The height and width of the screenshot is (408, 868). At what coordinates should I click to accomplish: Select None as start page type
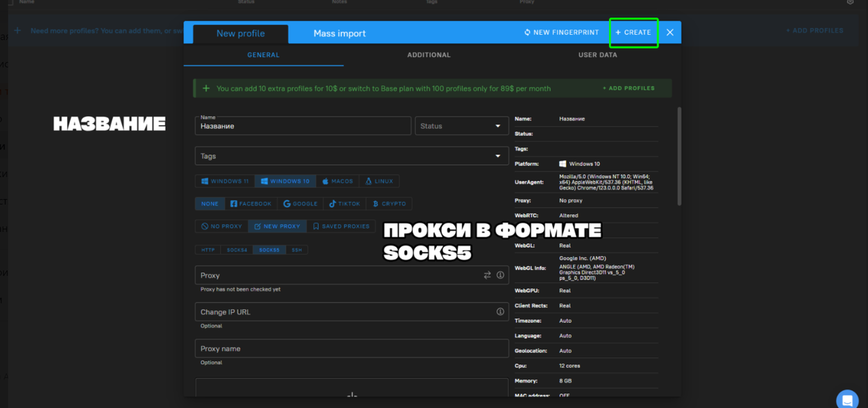210,204
